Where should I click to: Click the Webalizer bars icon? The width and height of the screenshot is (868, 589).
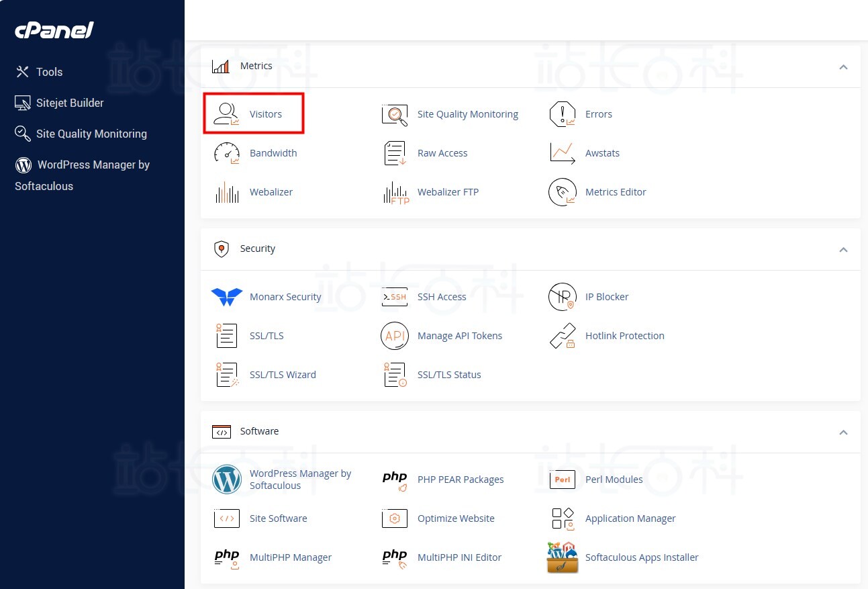tap(227, 192)
